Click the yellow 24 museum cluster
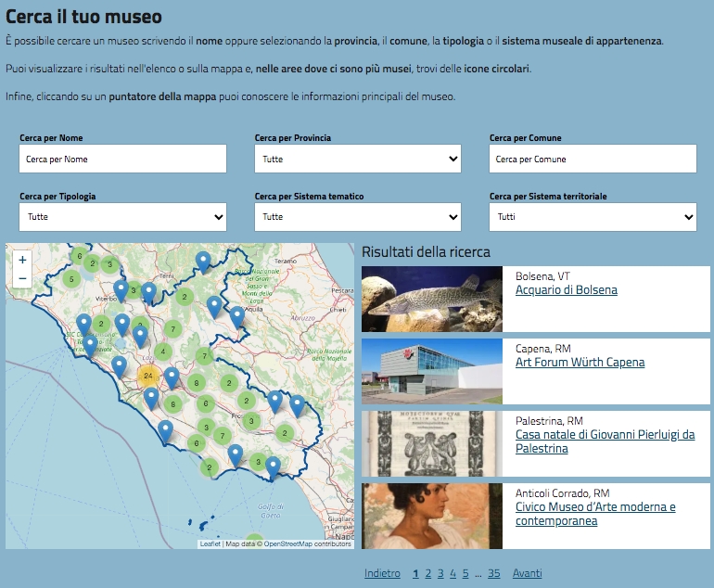This screenshot has height=588, width=714. tap(147, 376)
